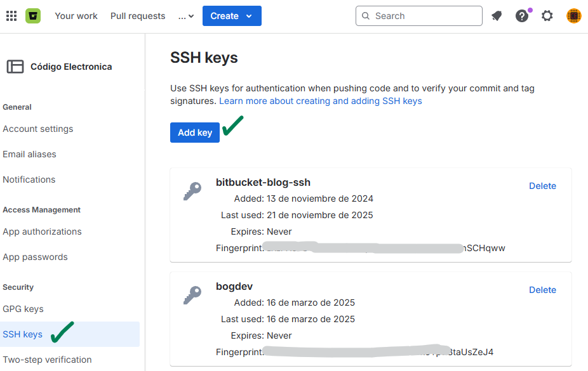The height and width of the screenshot is (371, 588).
Task: Delete the bogdev SSH key
Action: click(542, 290)
